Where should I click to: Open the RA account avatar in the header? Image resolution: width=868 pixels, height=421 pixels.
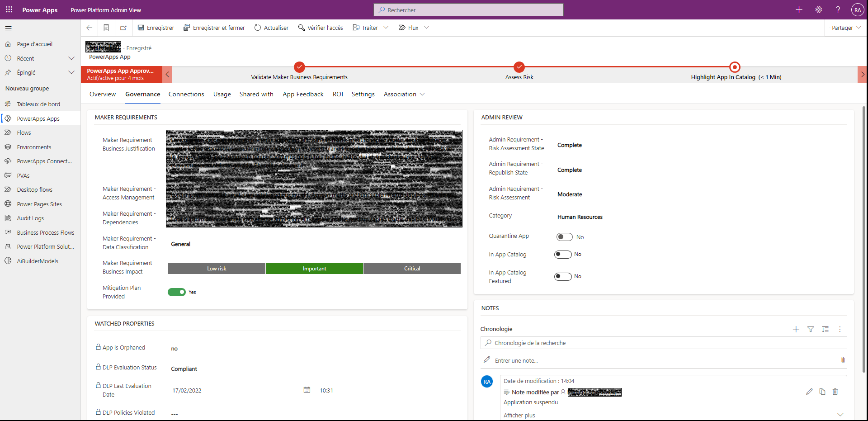857,10
